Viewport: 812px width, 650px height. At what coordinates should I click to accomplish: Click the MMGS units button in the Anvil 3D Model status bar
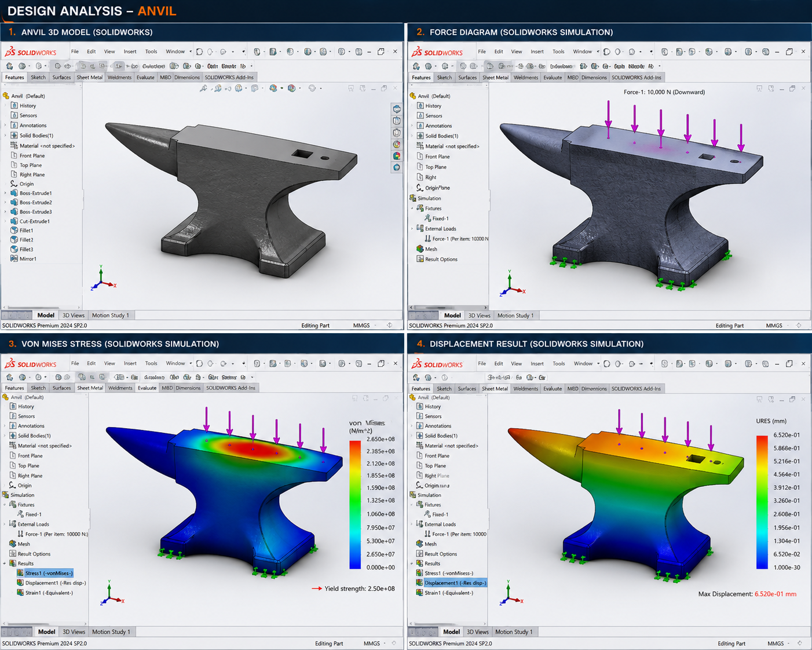tap(361, 326)
